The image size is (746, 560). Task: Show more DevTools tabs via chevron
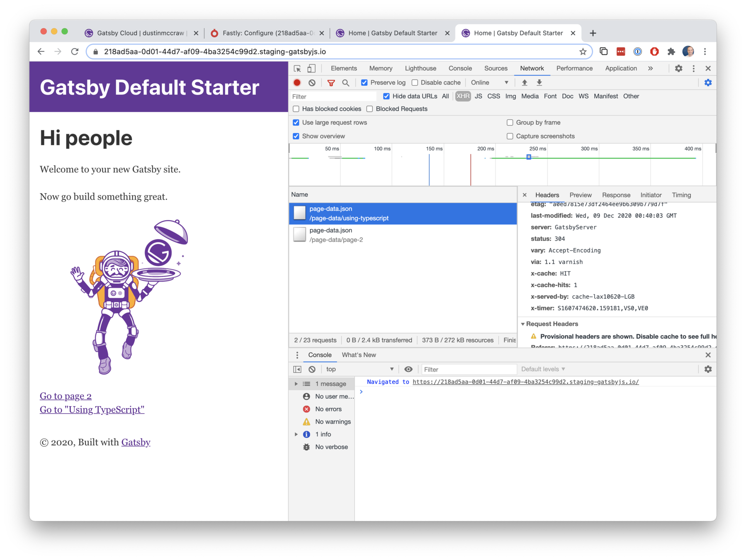point(650,68)
